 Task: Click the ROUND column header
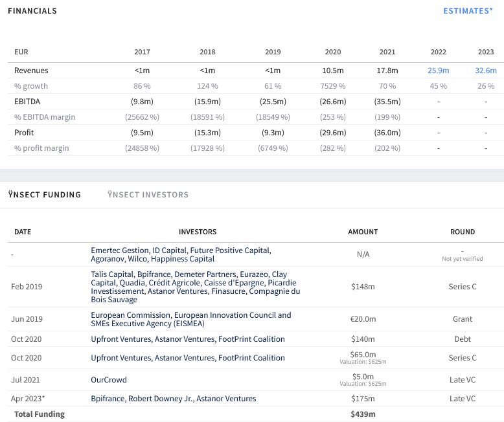462,232
